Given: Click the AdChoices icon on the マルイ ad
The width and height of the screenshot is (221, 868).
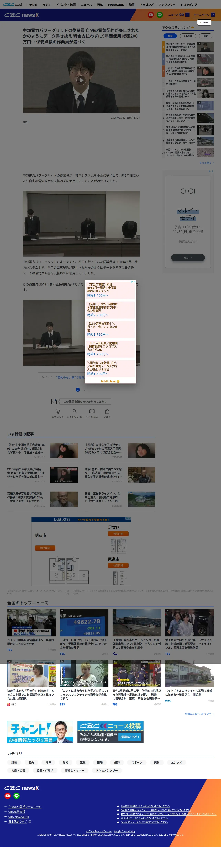Looking at the screenshot, I should 209,171.
